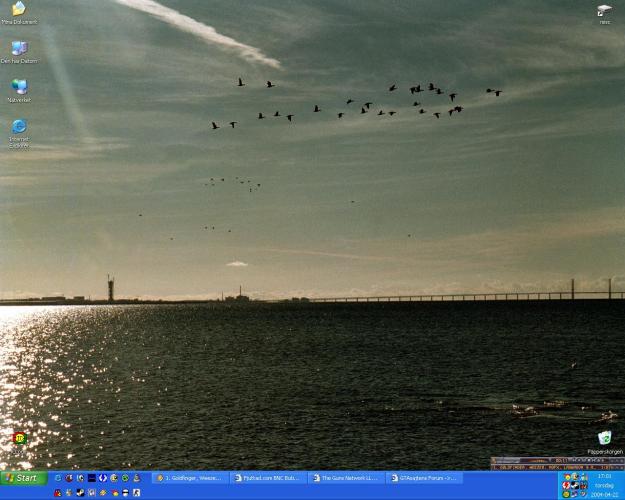Select the recc shortcut in top-right corner

click(x=604, y=10)
